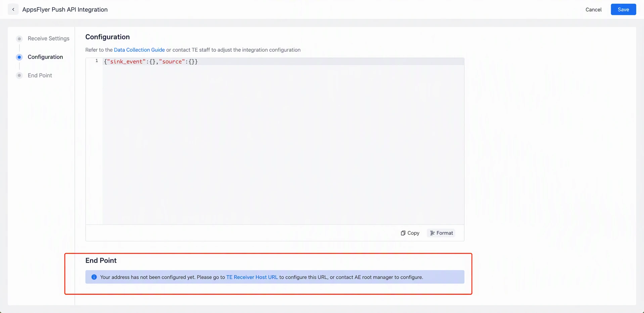Open the Configuration step label
Screen dimensions: 644x313
click(45, 57)
